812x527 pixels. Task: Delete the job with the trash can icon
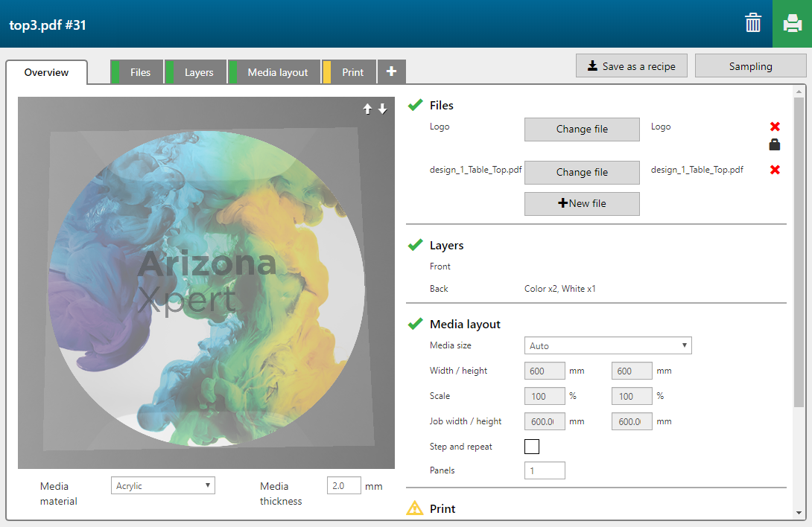pos(753,23)
